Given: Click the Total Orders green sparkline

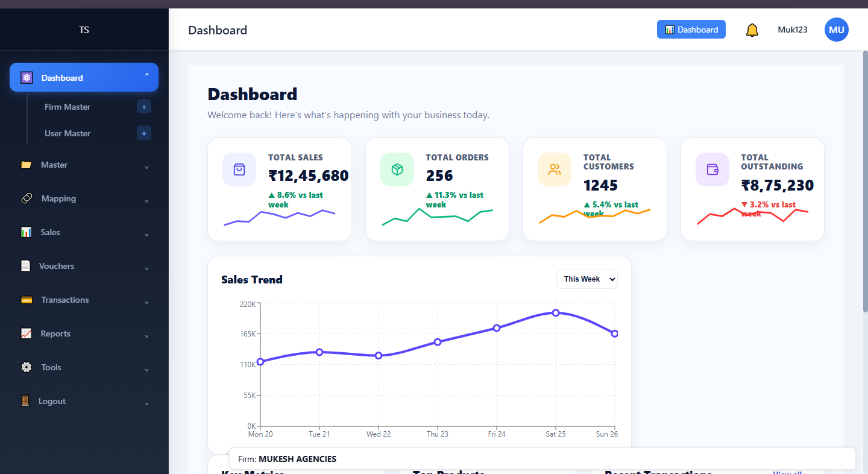Looking at the screenshot, I should (437, 216).
